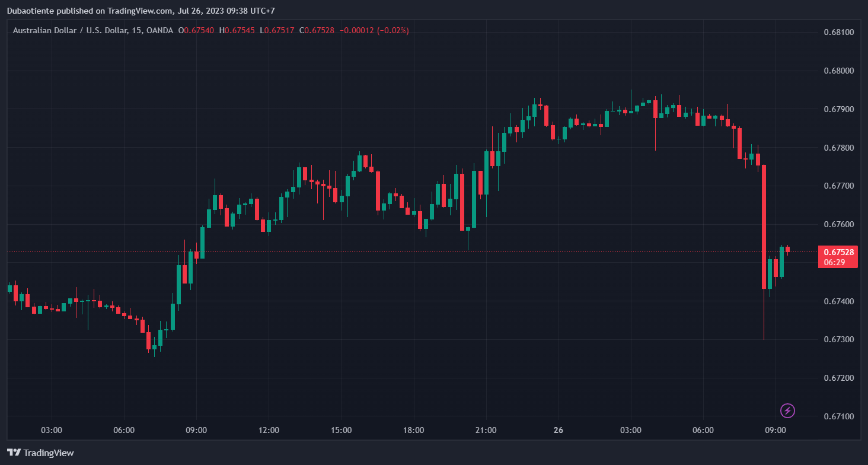868x465 pixels.
Task: Click the Open value O0.67540
Action: [x=196, y=30]
